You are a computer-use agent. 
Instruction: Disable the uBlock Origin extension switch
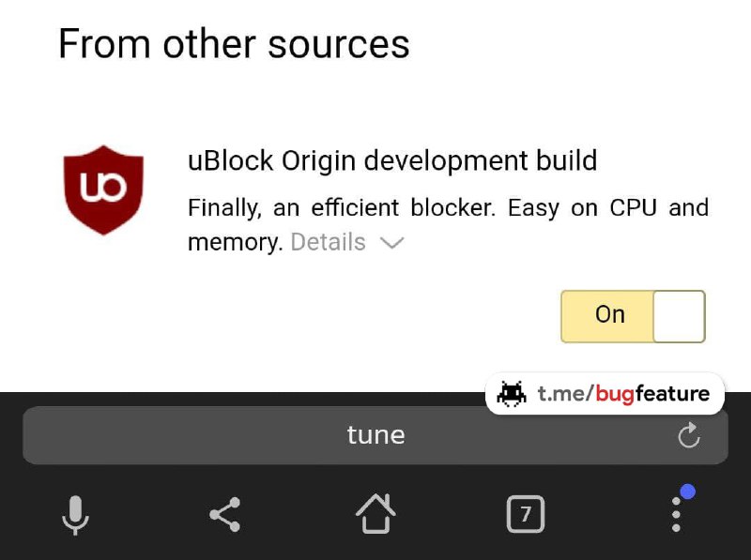[633, 316]
